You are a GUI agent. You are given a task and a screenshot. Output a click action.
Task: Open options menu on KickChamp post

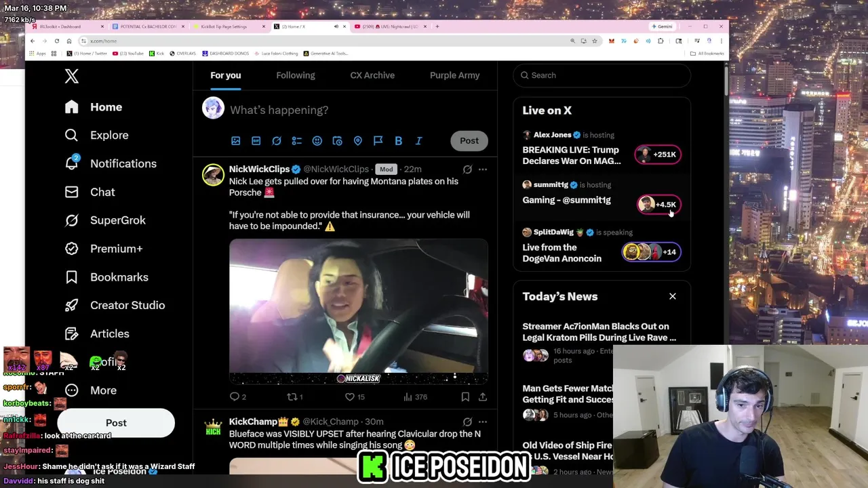[x=483, y=422]
